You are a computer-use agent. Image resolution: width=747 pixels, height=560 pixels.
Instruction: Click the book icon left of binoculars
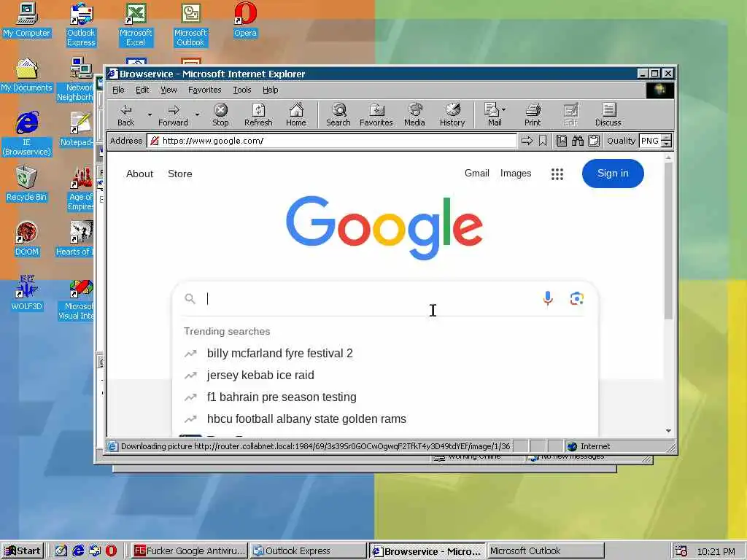click(562, 141)
